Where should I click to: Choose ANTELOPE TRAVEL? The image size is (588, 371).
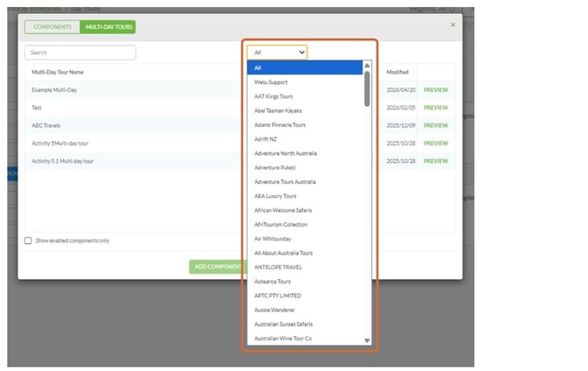(305, 268)
